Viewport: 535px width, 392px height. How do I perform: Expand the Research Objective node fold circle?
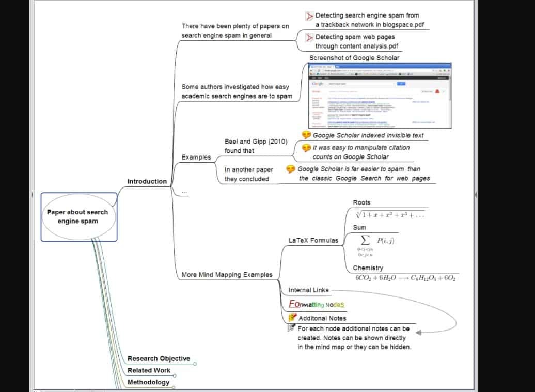195,364
